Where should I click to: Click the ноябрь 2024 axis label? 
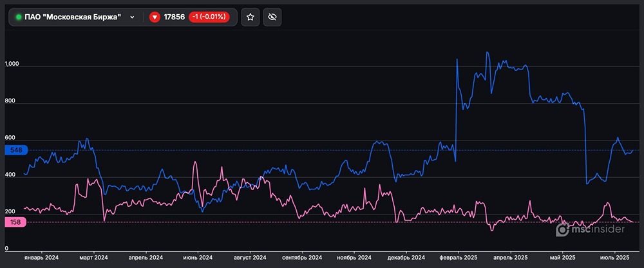[354, 257]
